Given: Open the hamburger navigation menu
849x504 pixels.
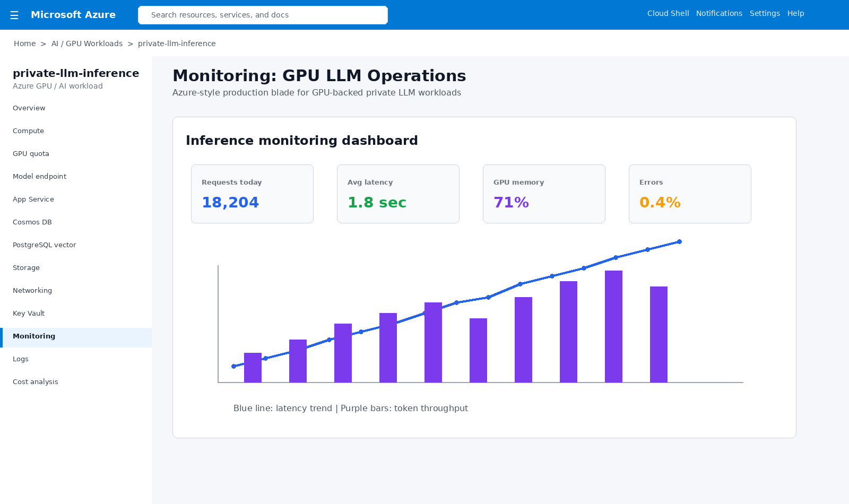Looking at the screenshot, I should (x=14, y=15).
